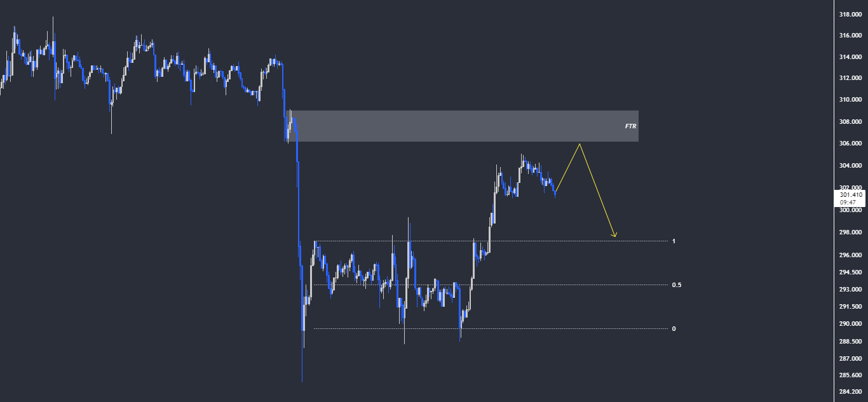Click the 310.000 price axis label

click(x=850, y=100)
